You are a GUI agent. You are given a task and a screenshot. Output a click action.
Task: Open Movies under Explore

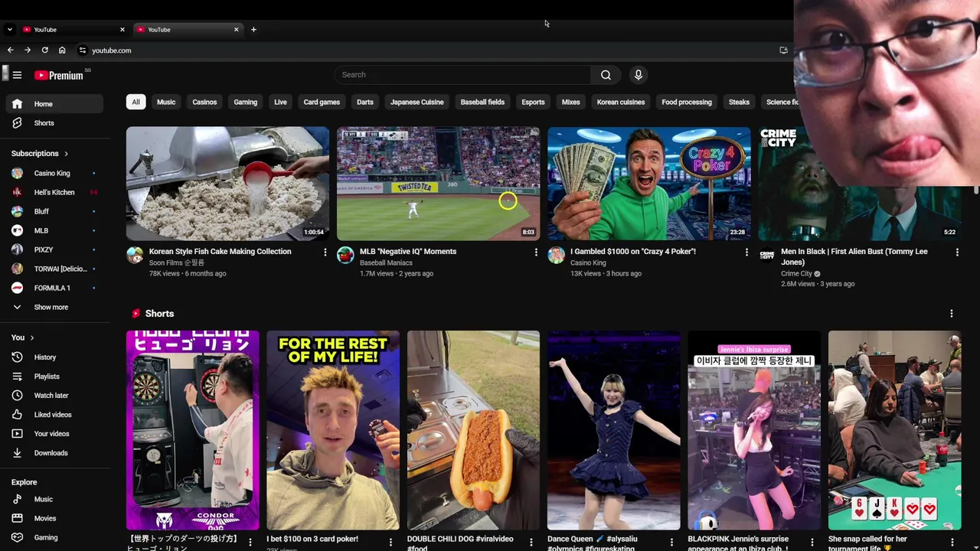[x=54, y=518]
